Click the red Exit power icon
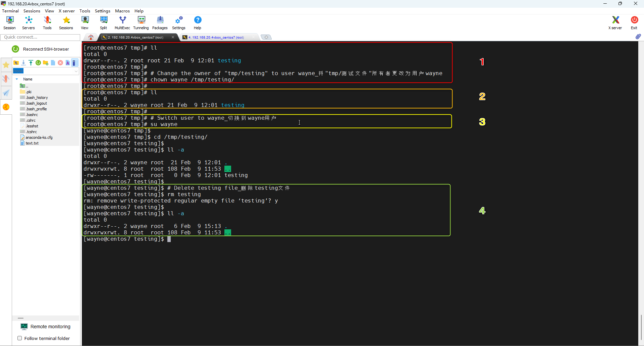 tap(634, 23)
